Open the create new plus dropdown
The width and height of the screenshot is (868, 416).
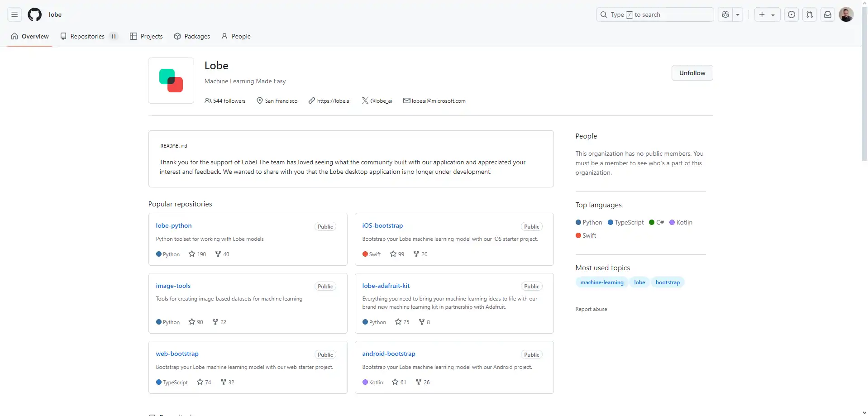pos(767,14)
